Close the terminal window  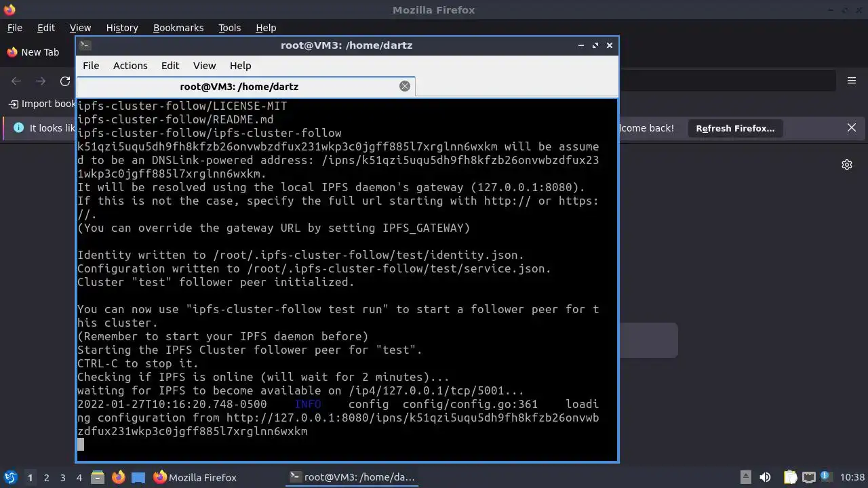coord(610,45)
